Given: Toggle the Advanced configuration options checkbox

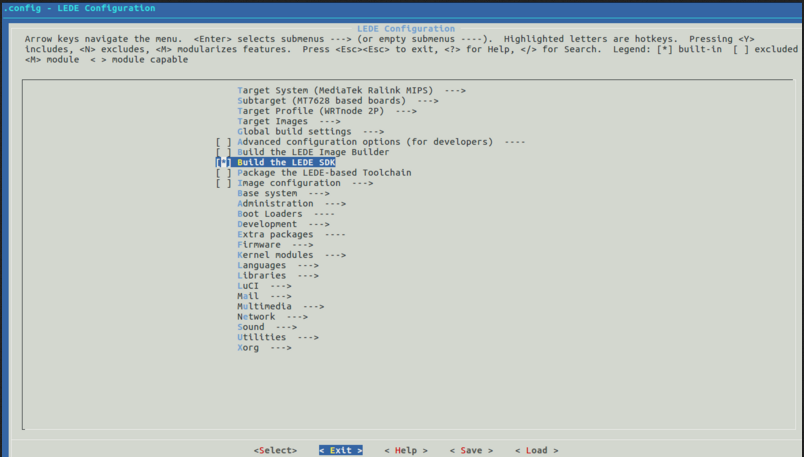Looking at the screenshot, I should pyautogui.click(x=223, y=142).
